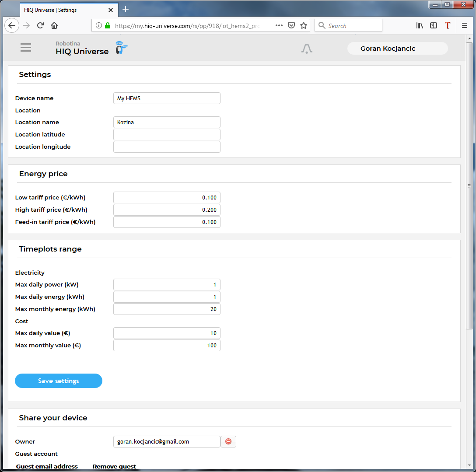Open Firefox application menu

click(465, 26)
